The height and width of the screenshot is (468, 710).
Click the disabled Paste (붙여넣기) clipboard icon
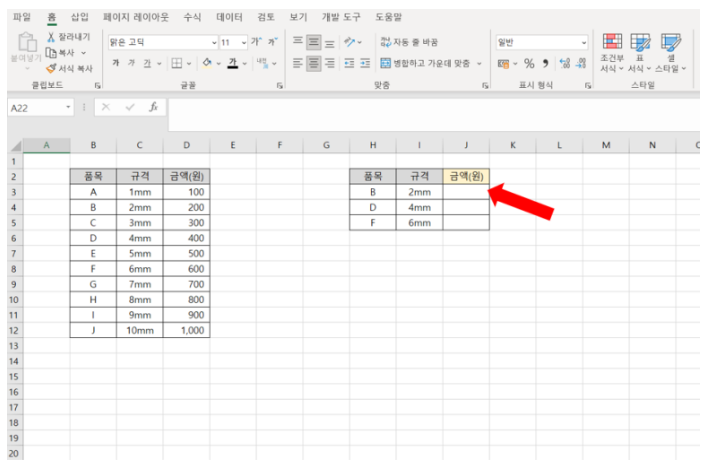[27, 42]
